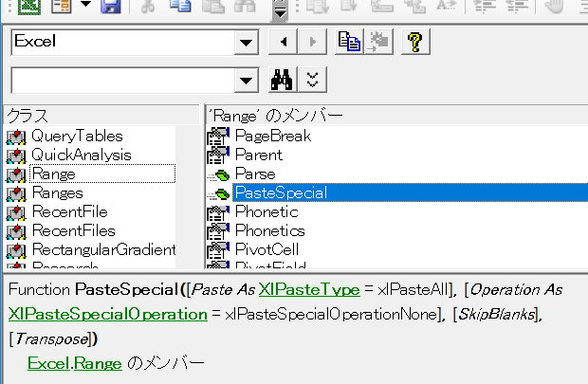Select the Parent member
The width and height of the screenshot is (588, 384).
[259, 155]
